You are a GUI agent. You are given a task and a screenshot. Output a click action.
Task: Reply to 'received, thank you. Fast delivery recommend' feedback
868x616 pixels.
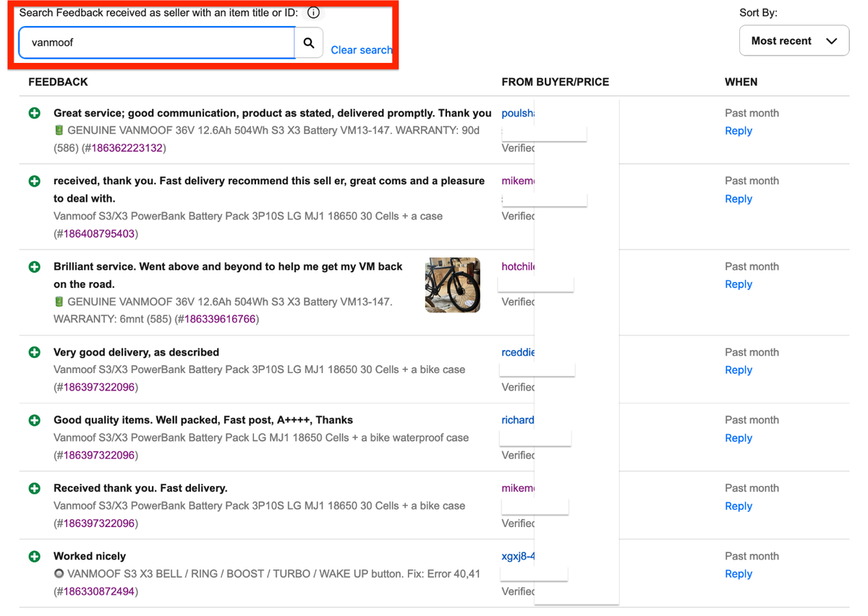739,199
